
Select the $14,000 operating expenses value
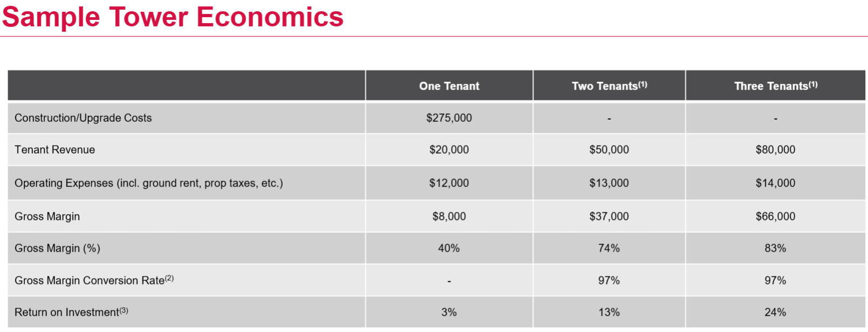point(775,183)
